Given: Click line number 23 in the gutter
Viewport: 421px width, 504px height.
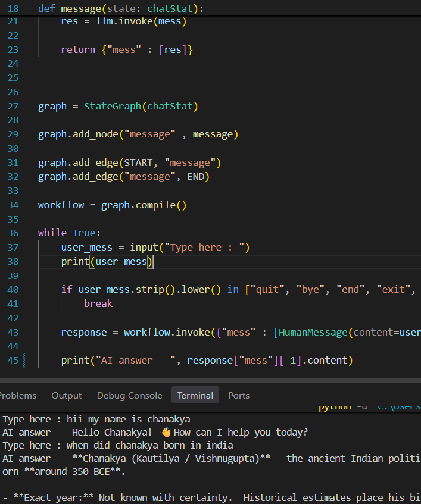Looking at the screenshot, I should (x=13, y=50).
